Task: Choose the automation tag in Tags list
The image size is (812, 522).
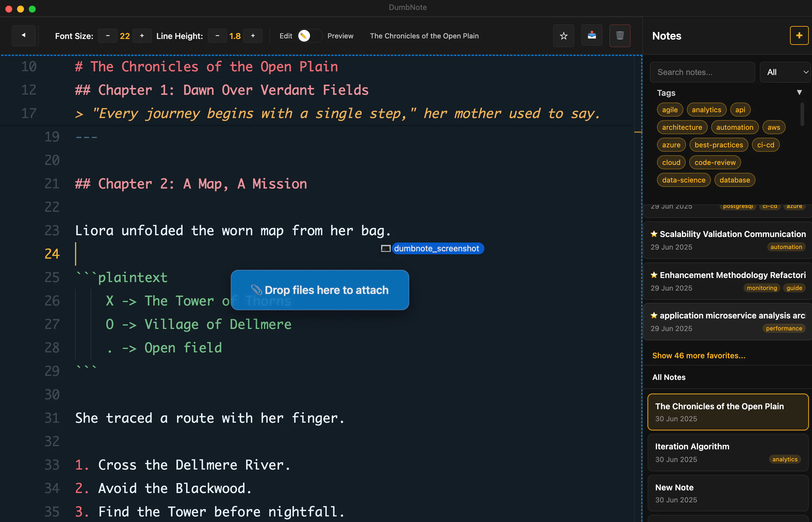Action: (735, 127)
